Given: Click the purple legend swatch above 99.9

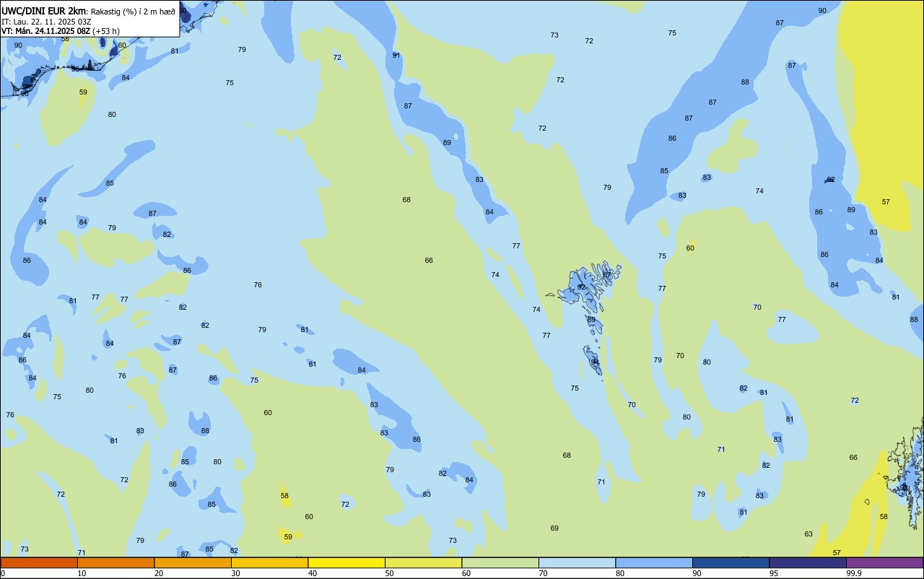Looking at the screenshot, I should coord(884,562).
